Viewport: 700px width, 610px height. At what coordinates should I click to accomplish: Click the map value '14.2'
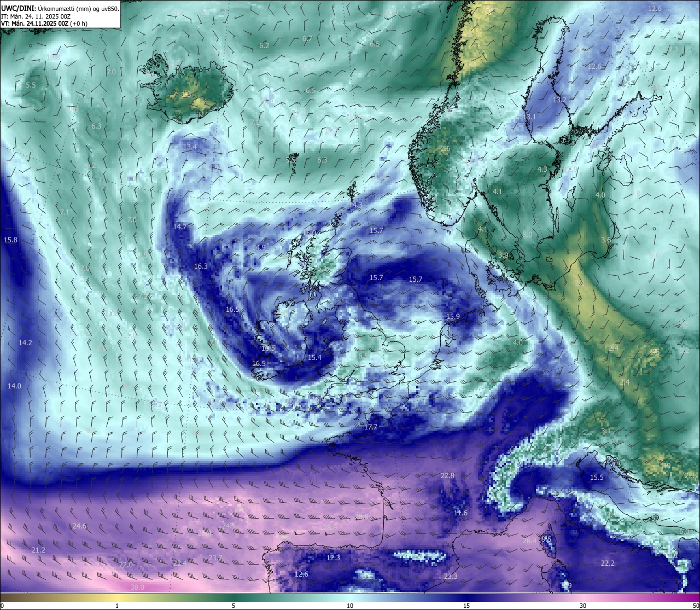tap(25, 343)
